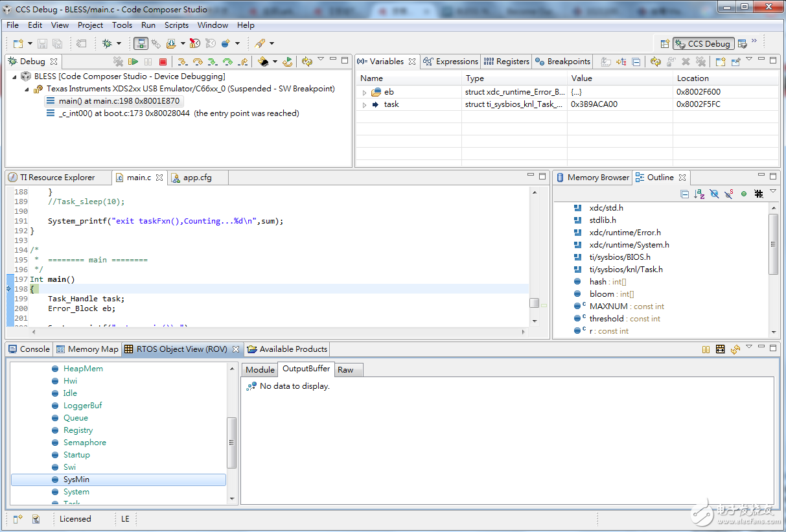Expand the task variable row
Viewport: 786px width, 532px height.
[365, 104]
